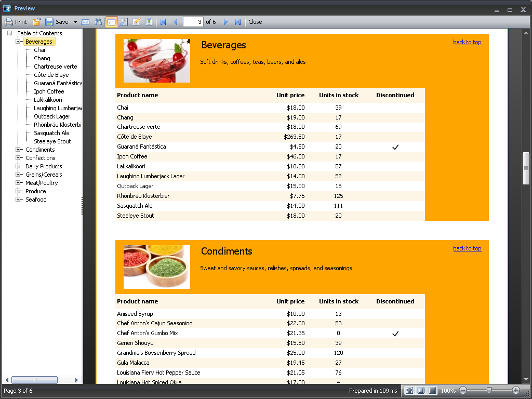The image size is (532, 399).
Task: Select Seafood in table of contents
Action: pos(36,199)
